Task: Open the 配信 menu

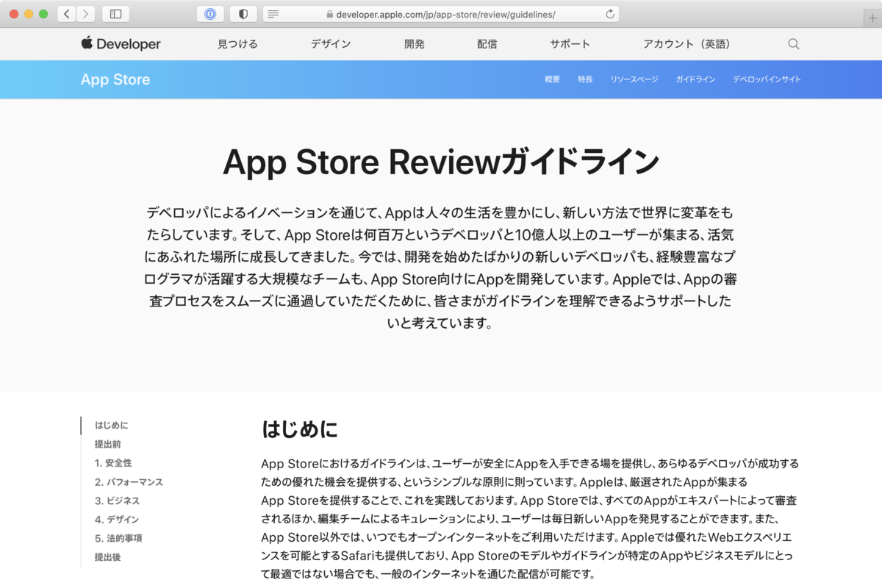Action: (x=487, y=44)
